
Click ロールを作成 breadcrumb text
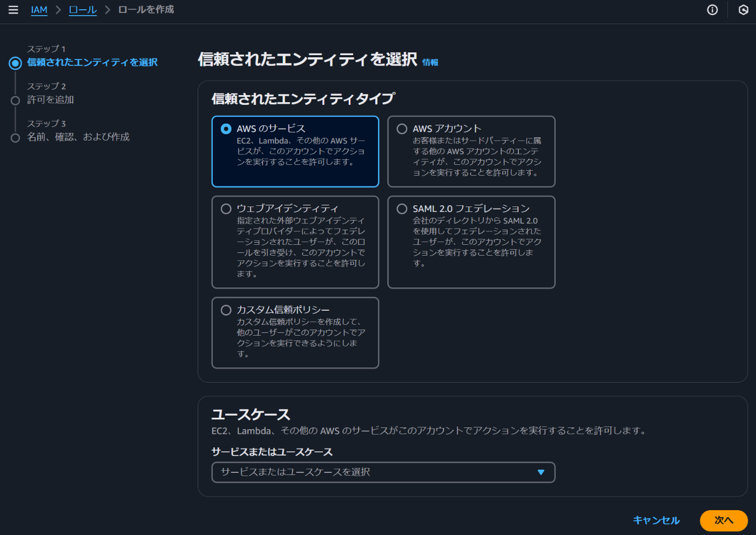146,10
